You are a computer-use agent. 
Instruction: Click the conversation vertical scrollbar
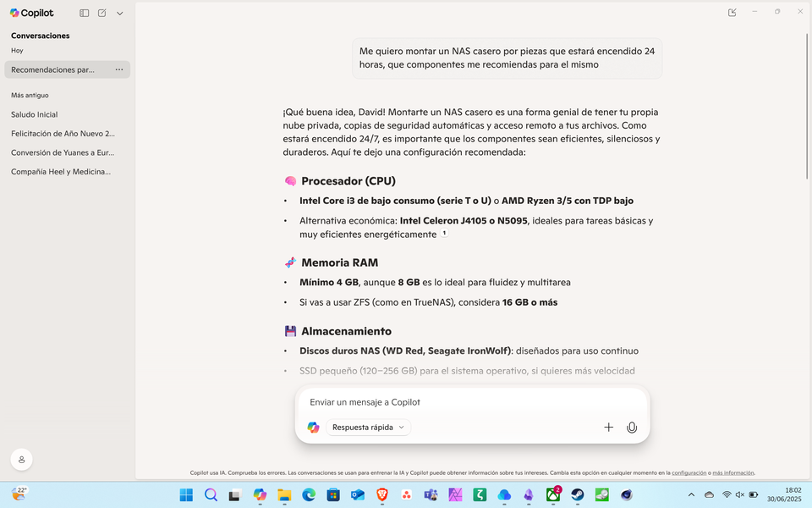pyautogui.click(x=807, y=107)
